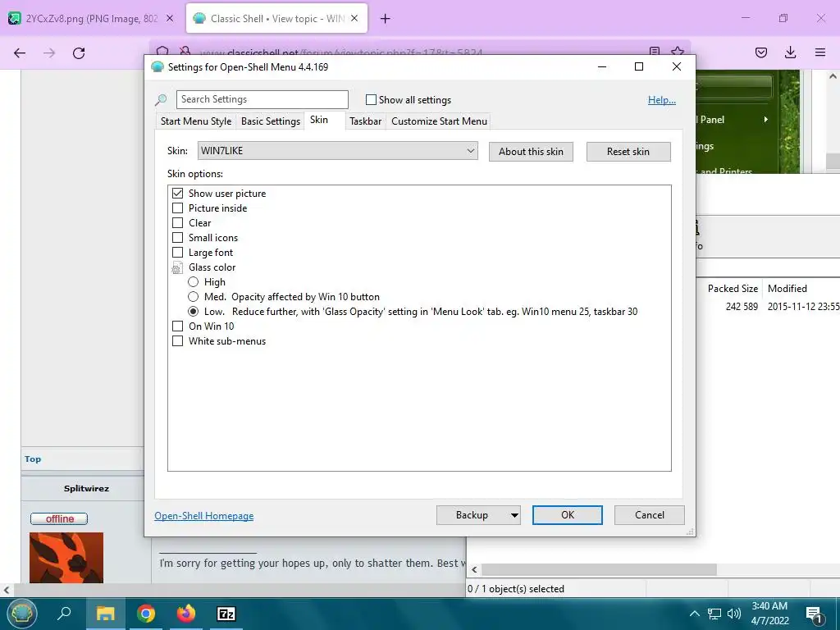Enable Show all settings checkbox
Screen dimensions: 840x630
pos(371,99)
